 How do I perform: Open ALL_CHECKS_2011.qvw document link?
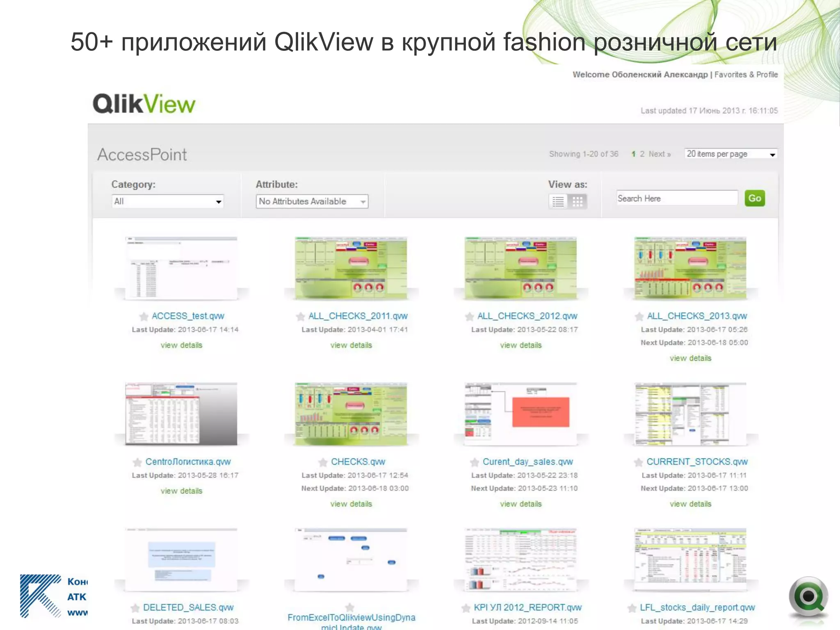[358, 316]
